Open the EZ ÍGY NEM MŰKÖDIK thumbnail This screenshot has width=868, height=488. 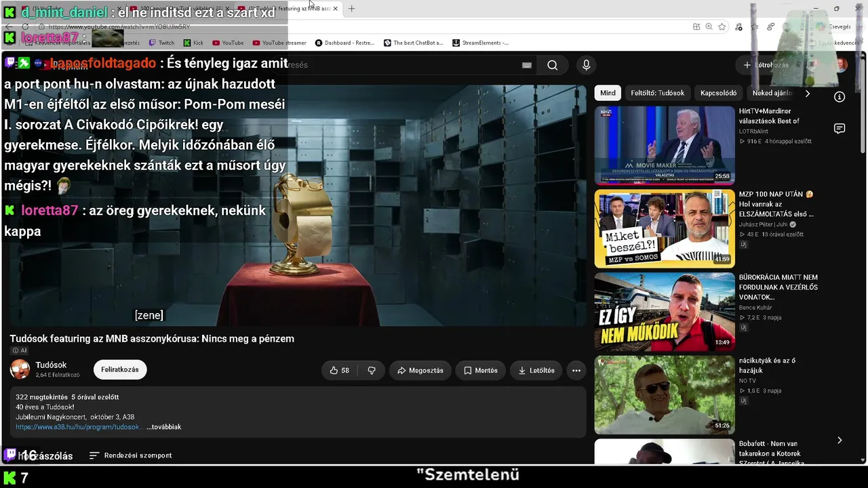pyautogui.click(x=665, y=312)
